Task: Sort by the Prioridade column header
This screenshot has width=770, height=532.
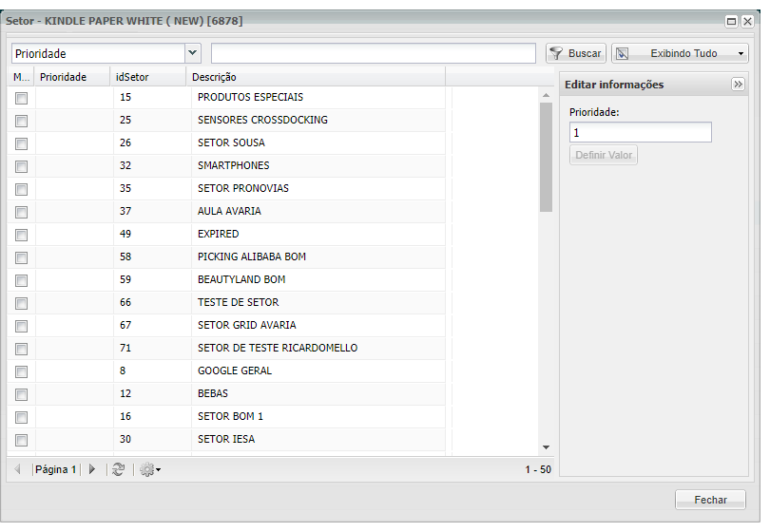Action: pyautogui.click(x=71, y=77)
